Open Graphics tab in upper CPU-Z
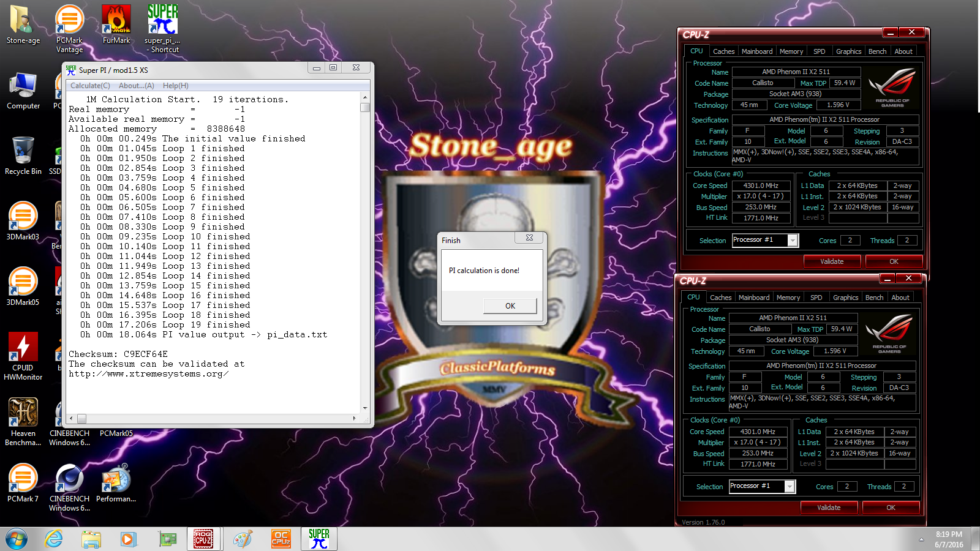 click(848, 51)
